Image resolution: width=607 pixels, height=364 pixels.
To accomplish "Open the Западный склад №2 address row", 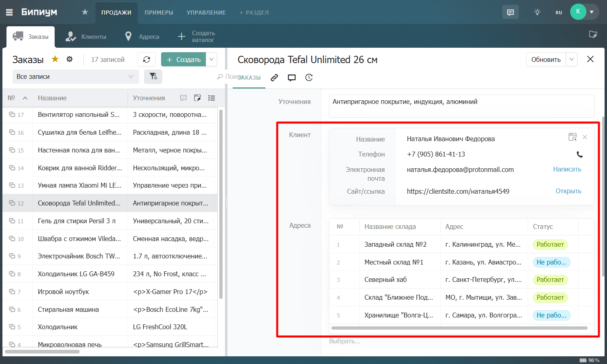I will click(x=462, y=244).
